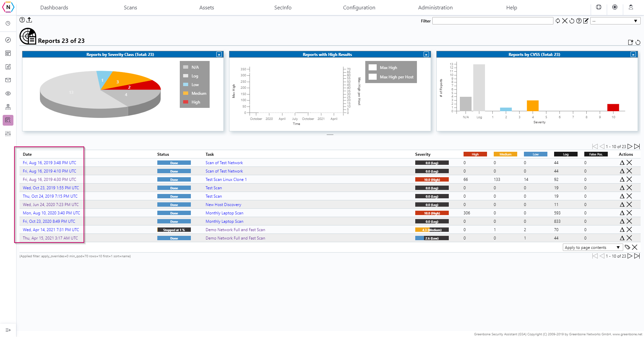This screenshot has height=337, width=644.
Task: Delete report for Test Scan Linux Clone 1
Action: pos(629,179)
